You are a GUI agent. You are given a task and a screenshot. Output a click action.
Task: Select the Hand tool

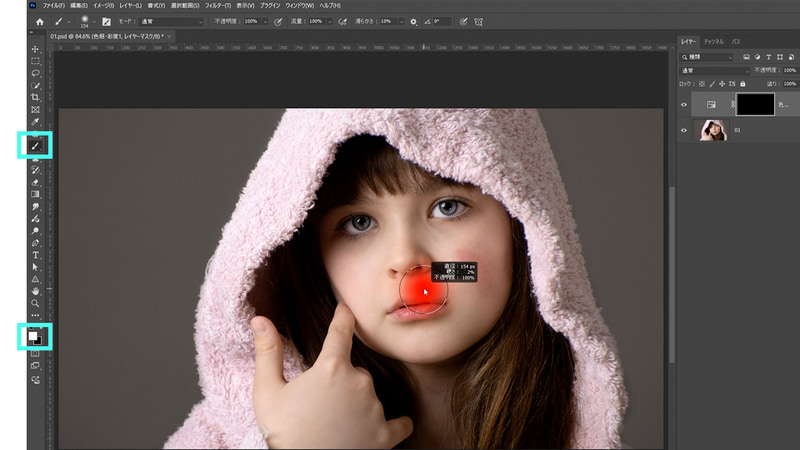click(36, 290)
